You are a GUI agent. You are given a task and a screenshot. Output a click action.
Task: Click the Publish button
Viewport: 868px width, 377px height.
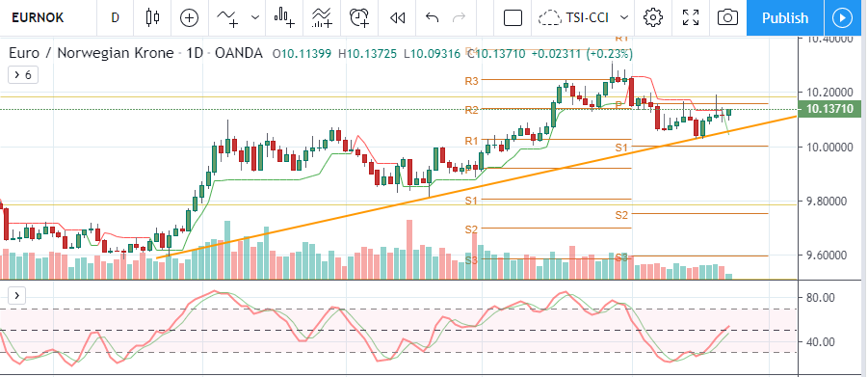click(785, 17)
